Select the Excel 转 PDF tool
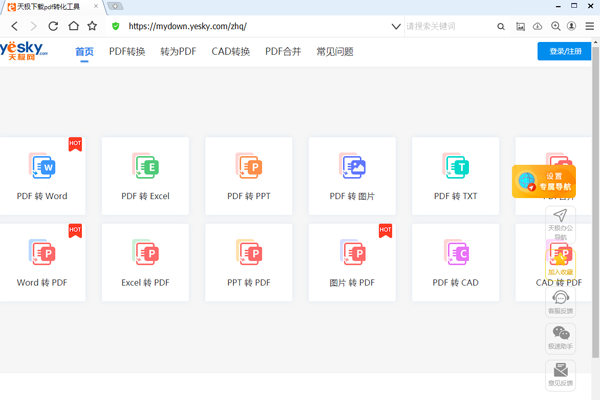 (x=145, y=262)
